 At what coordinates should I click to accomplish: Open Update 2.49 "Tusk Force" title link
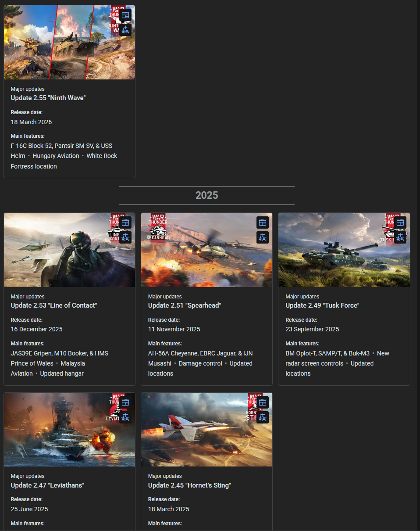click(322, 305)
